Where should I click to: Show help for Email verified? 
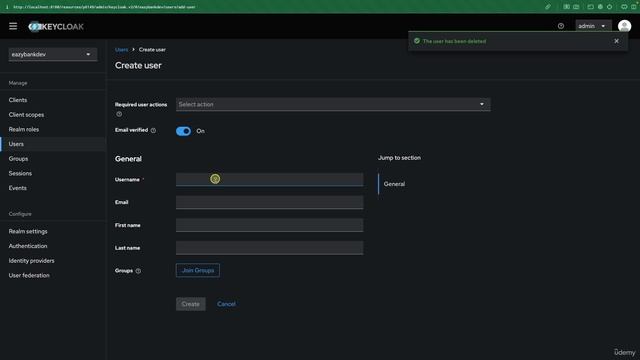153,131
